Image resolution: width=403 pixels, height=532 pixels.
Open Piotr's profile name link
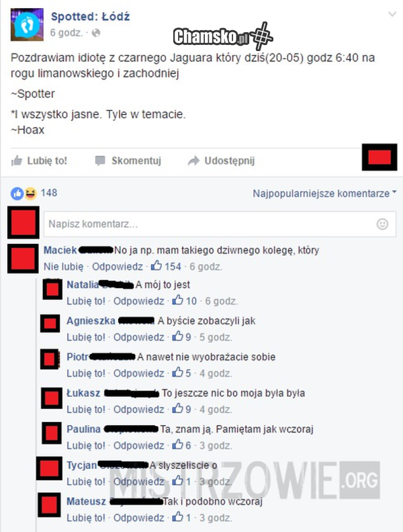[77, 357]
